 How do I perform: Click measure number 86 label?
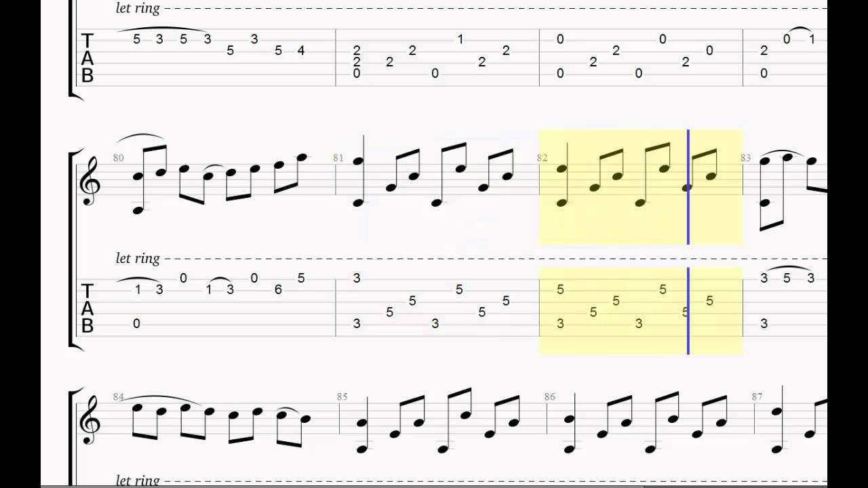549,396
